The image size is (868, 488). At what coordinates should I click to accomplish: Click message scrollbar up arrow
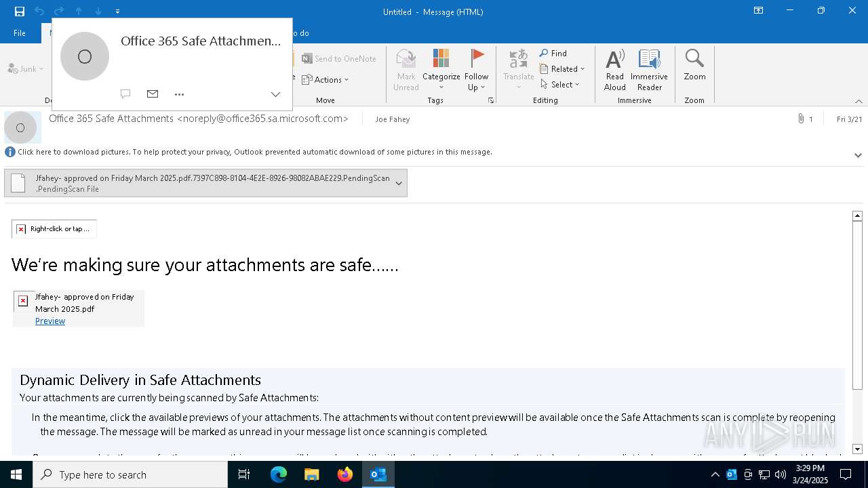click(857, 216)
